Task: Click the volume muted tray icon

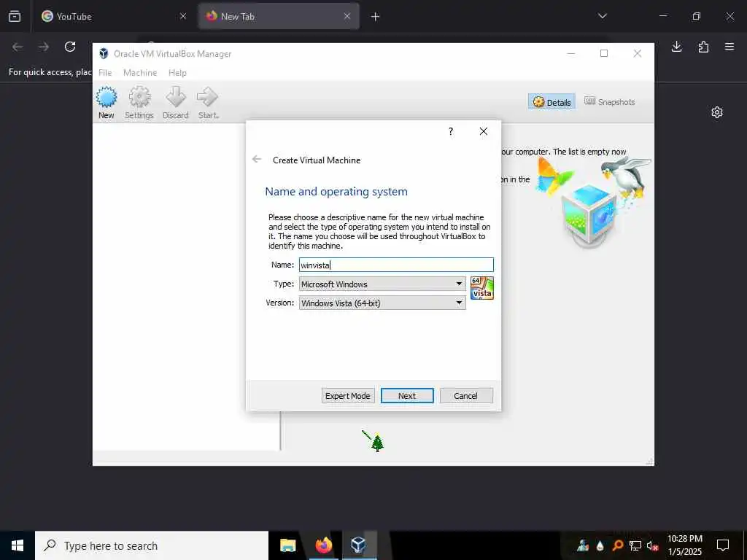Action: click(652, 545)
